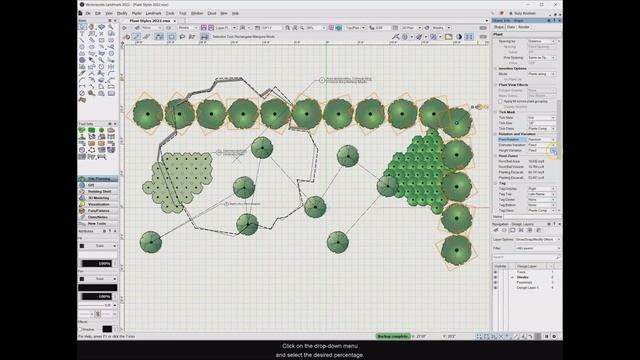The height and width of the screenshot is (360, 640).
Task: Select the Shape tab in Object Info
Action: (x=499, y=27)
